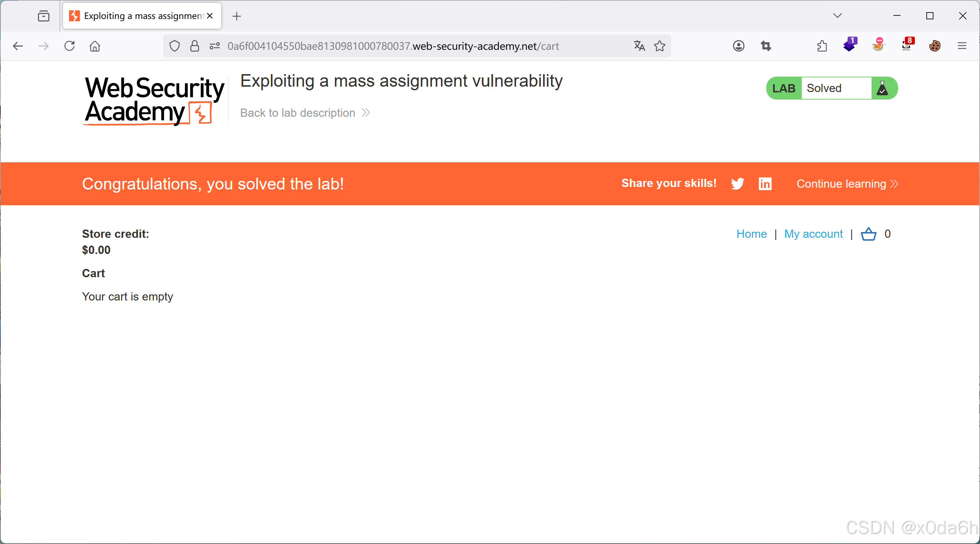980x544 pixels.
Task: Click the screenshot crop icon
Action: click(x=766, y=46)
